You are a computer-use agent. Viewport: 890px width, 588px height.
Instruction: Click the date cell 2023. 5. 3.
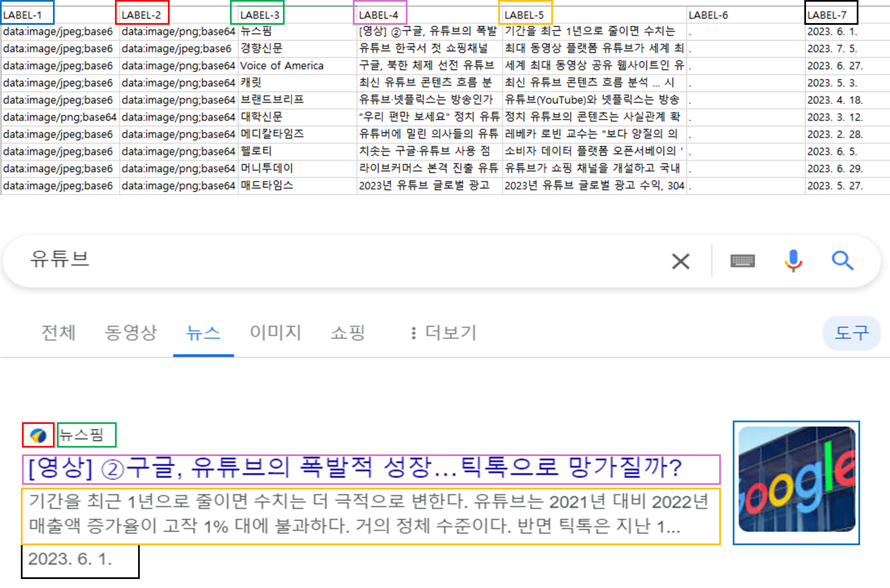[x=847, y=83]
